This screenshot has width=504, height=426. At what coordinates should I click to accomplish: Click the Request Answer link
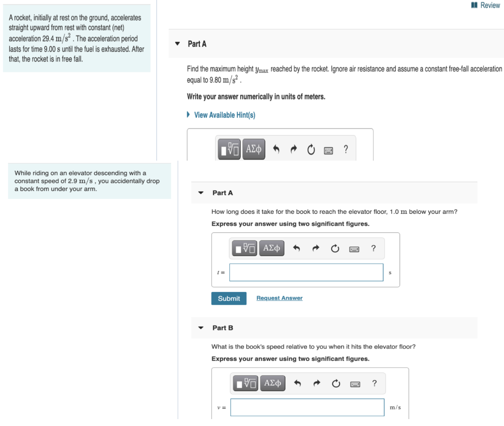[279, 298]
